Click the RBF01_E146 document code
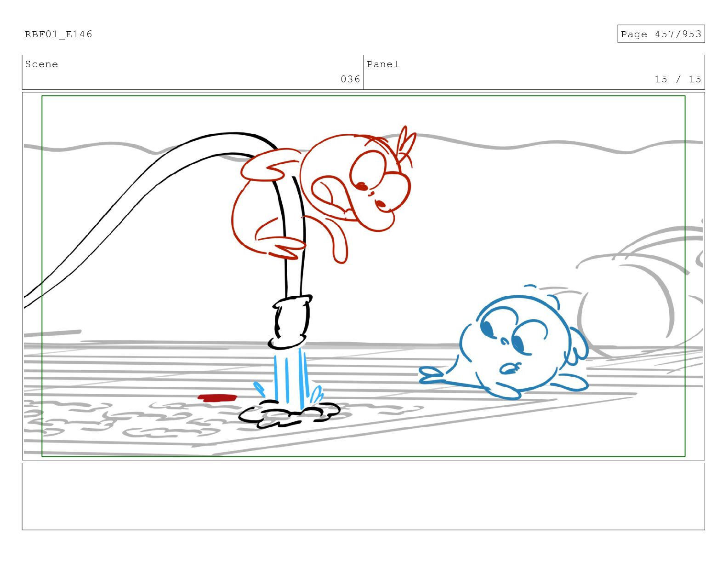The width and height of the screenshot is (728, 563). coord(58,34)
